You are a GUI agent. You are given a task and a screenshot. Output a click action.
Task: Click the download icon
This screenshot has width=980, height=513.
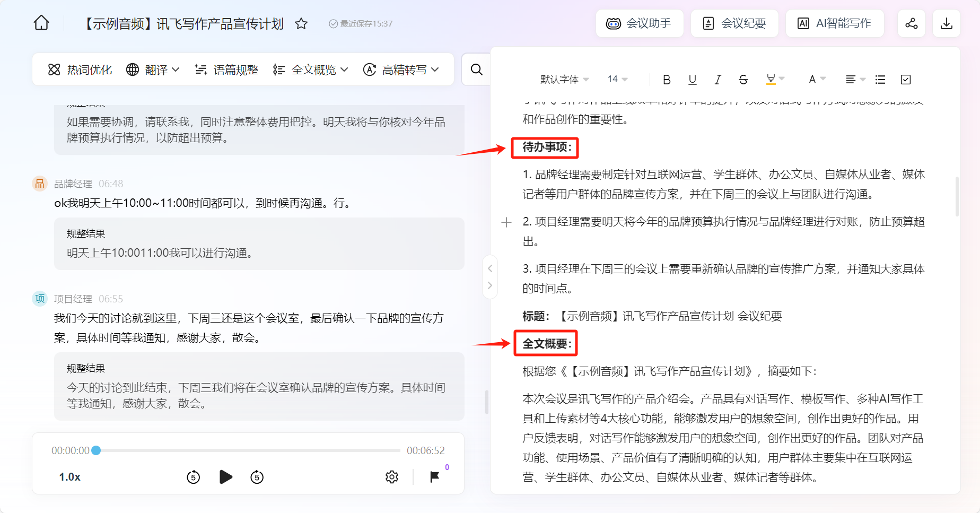click(x=947, y=23)
